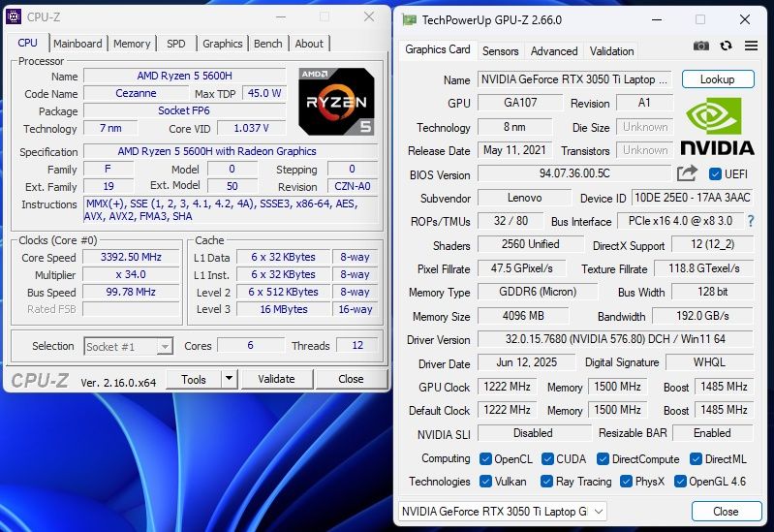This screenshot has height=532, width=774.
Task: Click the Level 3 cache value 16 MBytes
Action: pos(283,309)
